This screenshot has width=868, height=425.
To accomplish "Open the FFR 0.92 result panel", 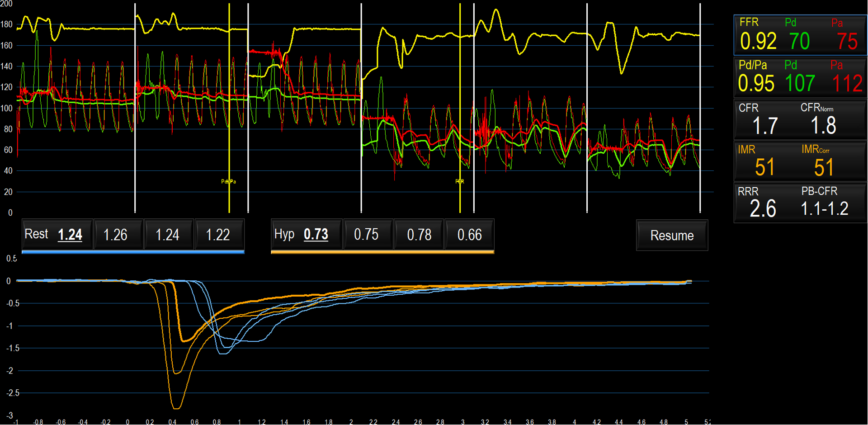I will tap(800, 35).
